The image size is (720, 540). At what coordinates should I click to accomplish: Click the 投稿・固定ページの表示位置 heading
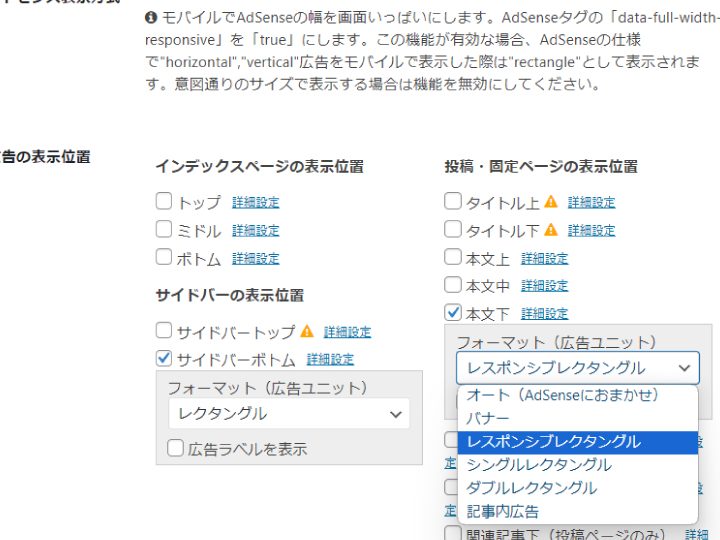click(541, 166)
